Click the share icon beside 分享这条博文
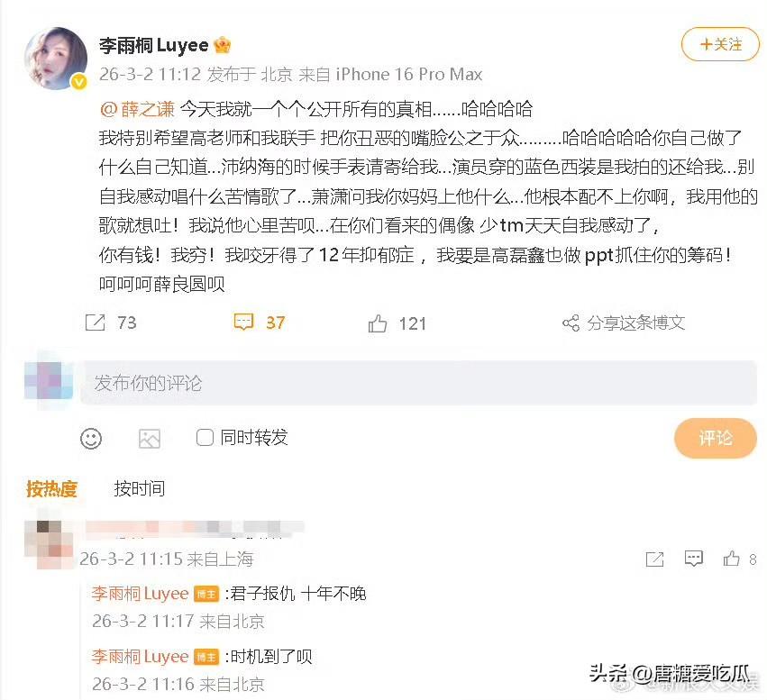Viewport: 767px width, 700px height. [571, 323]
